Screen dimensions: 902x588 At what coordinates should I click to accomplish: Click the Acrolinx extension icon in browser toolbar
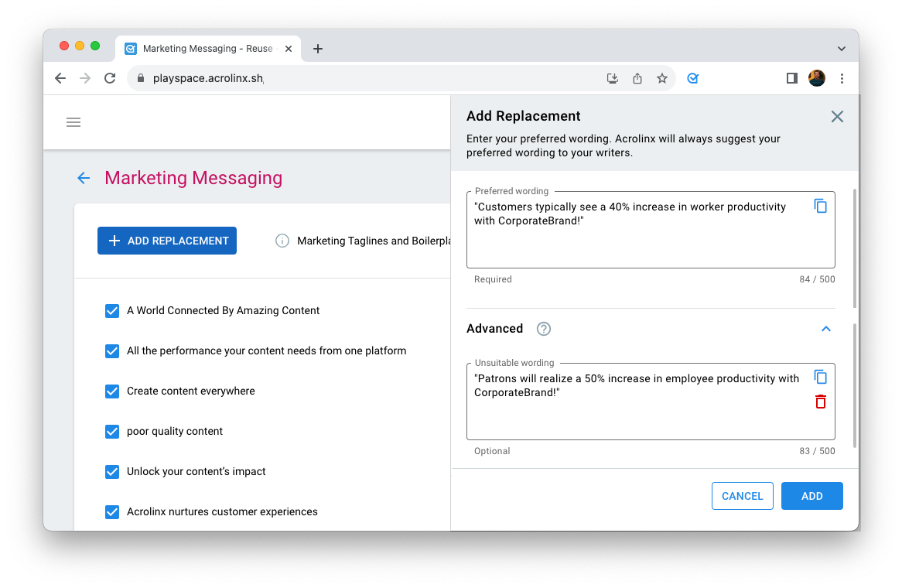693,78
